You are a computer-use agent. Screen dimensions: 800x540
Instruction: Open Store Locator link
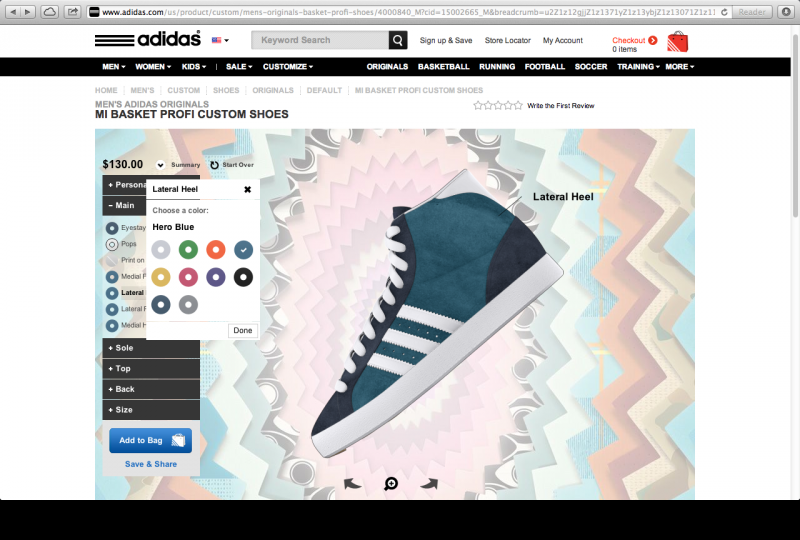pyautogui.click(x=508, y=40)
